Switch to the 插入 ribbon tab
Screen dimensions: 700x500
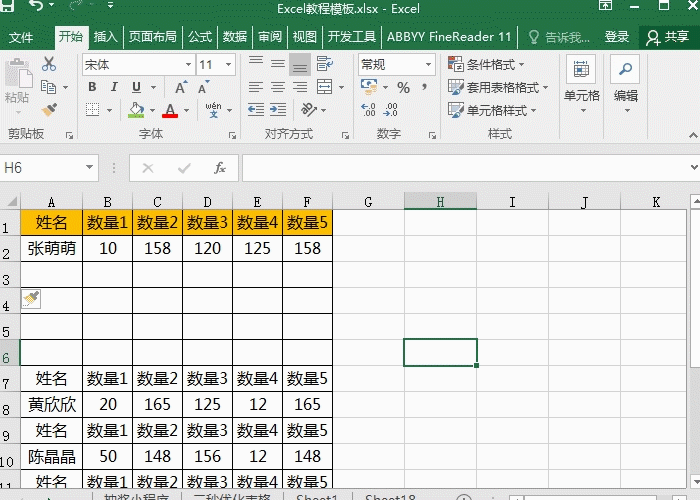(x=105, y=37)
